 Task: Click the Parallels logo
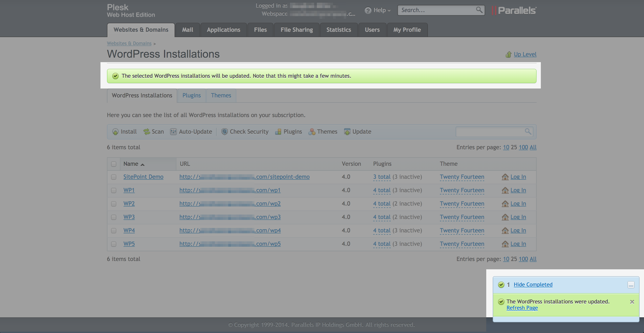(x=514, y=11)
